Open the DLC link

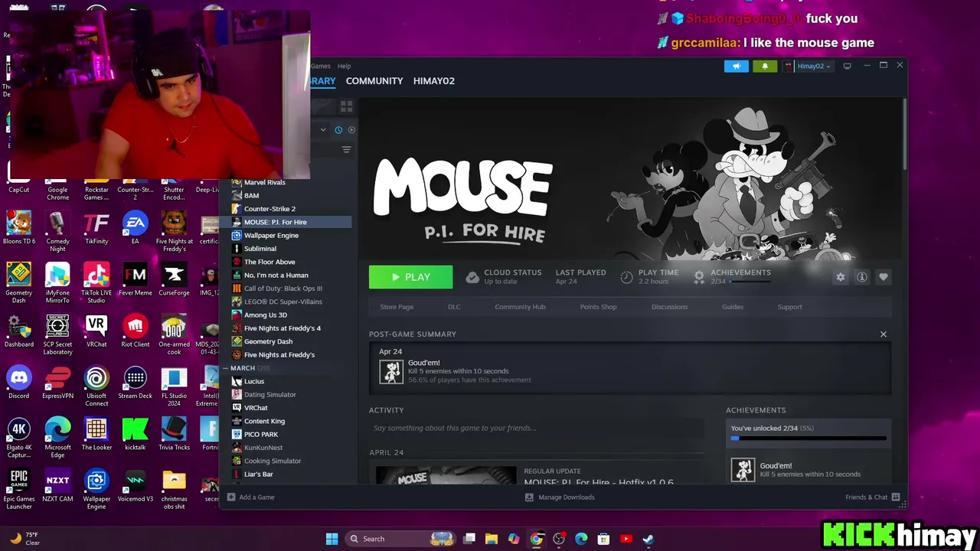pyautogui.click(x=454, y=307)
